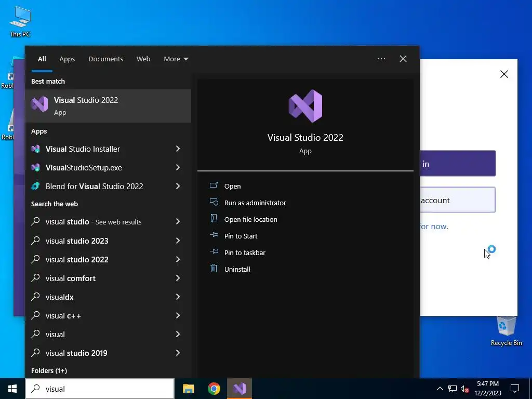Click the VisualStudioSetup.exe icon

36,168
